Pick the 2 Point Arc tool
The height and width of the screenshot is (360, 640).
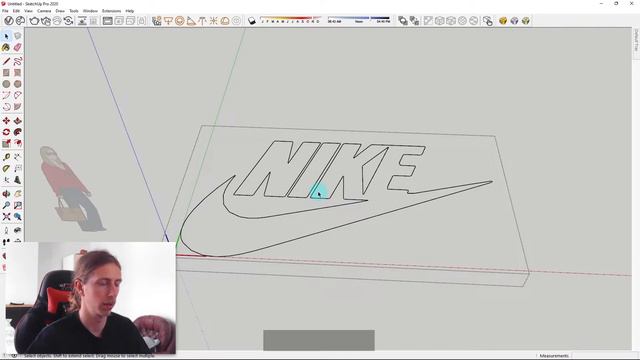18,96
